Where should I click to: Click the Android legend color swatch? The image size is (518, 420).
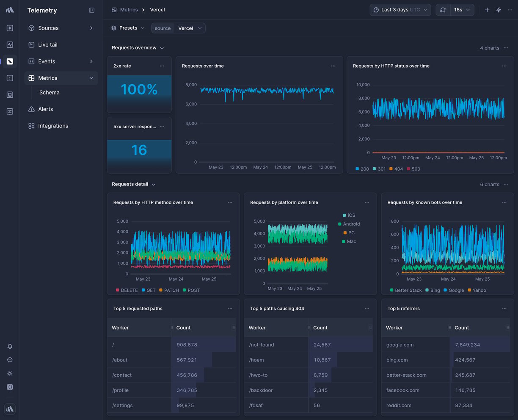pos(340,224)
